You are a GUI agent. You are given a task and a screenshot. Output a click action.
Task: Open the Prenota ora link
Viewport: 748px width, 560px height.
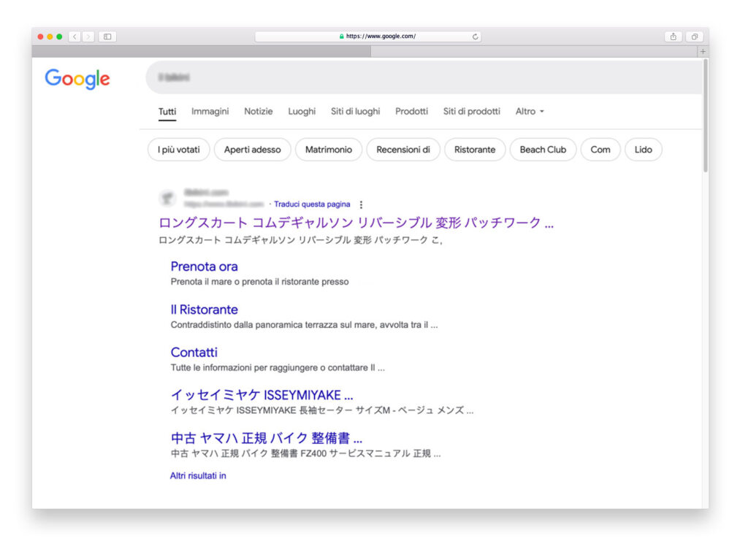tap(204, 266)
